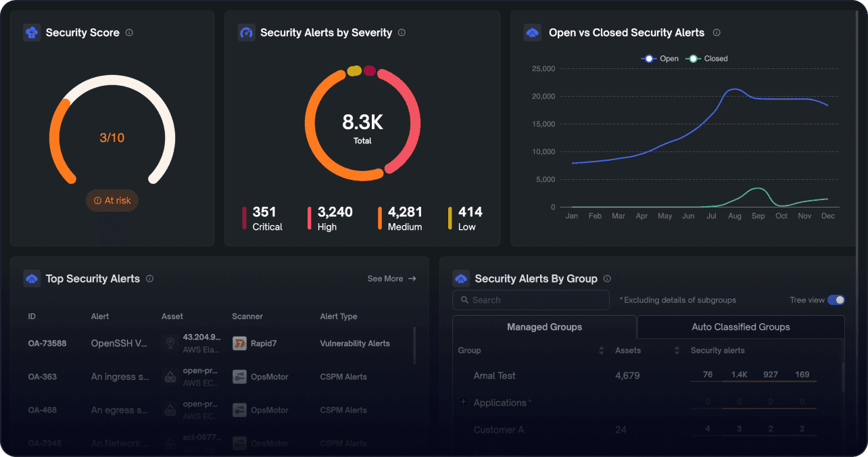Click the 4,679 assets count for Amal Test

(627, 376)
